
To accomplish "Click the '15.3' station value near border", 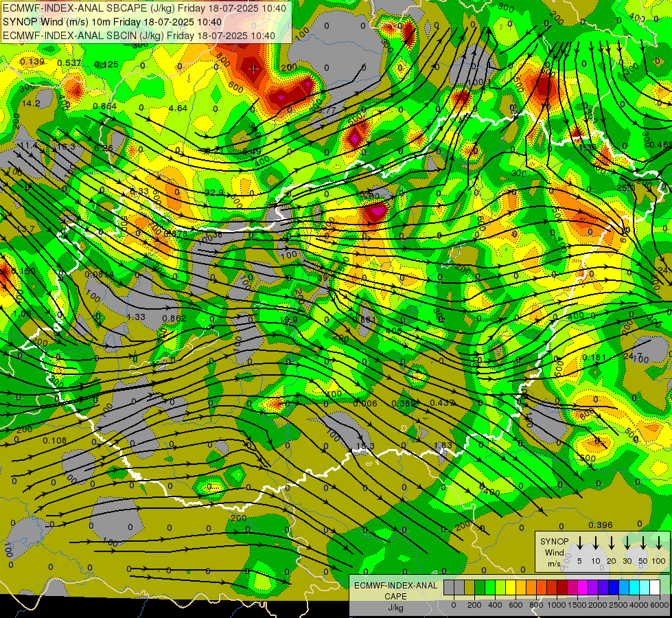I will coord(365,446).
